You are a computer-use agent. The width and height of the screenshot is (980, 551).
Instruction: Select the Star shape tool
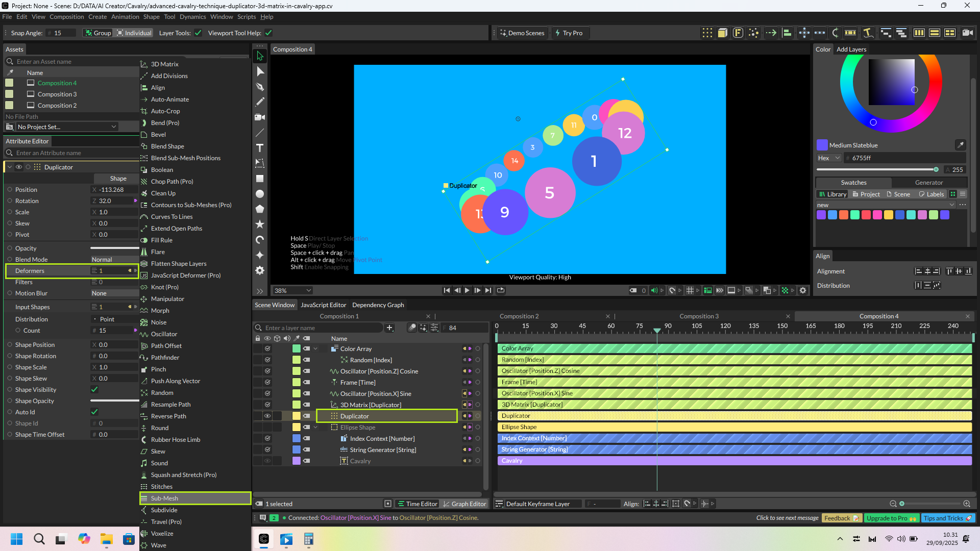(260, 224)
